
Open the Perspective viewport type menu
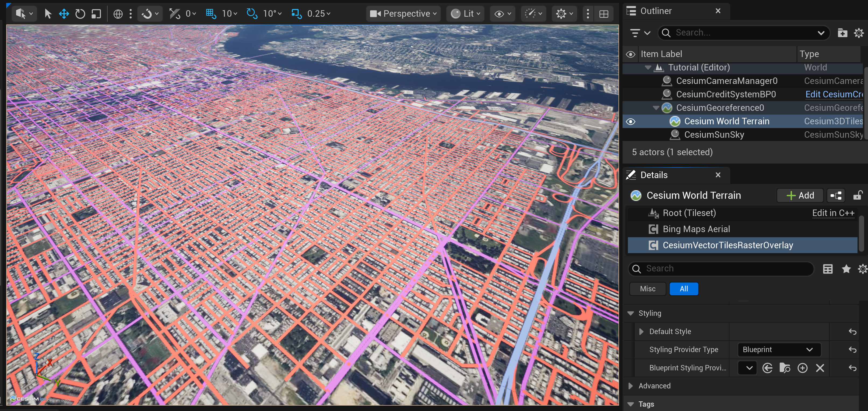[x=403, y=14]
